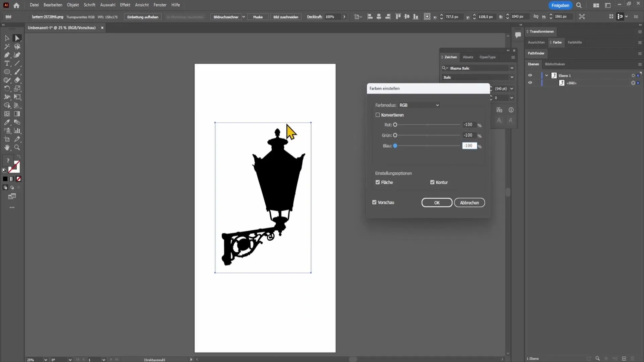Select the Zoom tool
644x362 pixels.
17,147
